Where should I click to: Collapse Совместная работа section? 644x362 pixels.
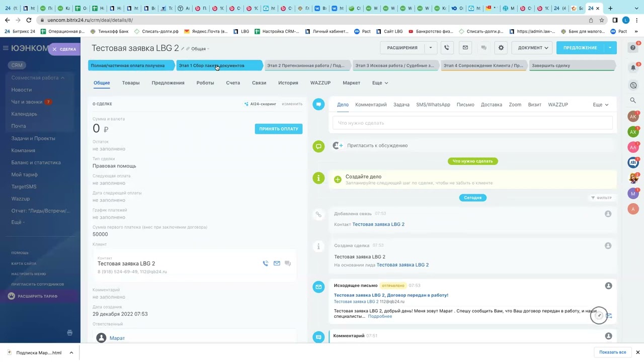(38, 78)
